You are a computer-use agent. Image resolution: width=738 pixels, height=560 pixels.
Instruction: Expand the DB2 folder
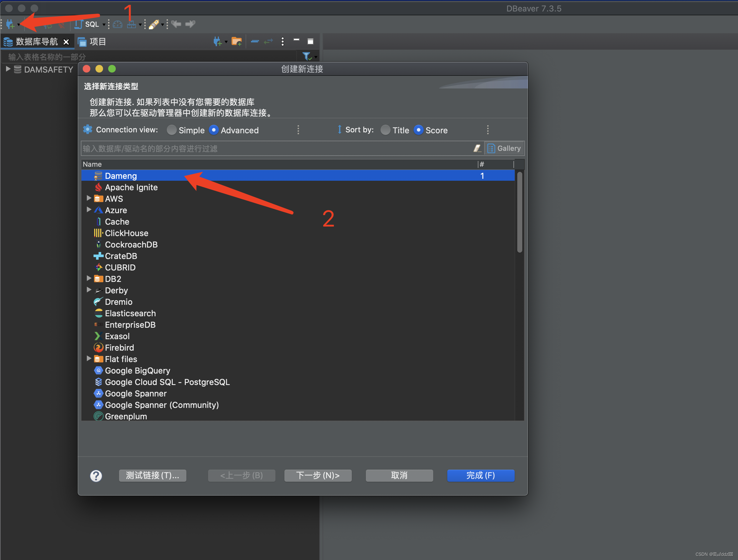pyautogui.click(x=89, y=278)
